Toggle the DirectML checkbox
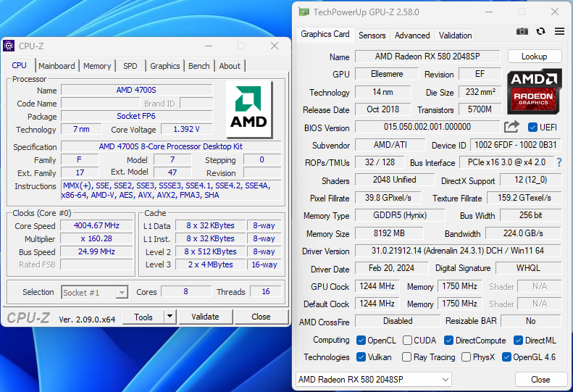 point(518,341)
